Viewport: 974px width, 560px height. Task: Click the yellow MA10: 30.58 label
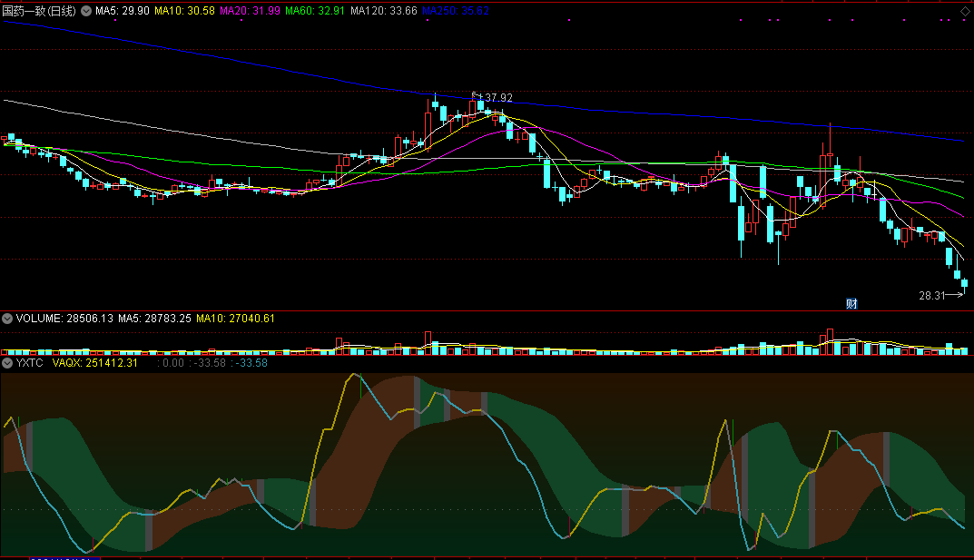(x=184, y=11)
